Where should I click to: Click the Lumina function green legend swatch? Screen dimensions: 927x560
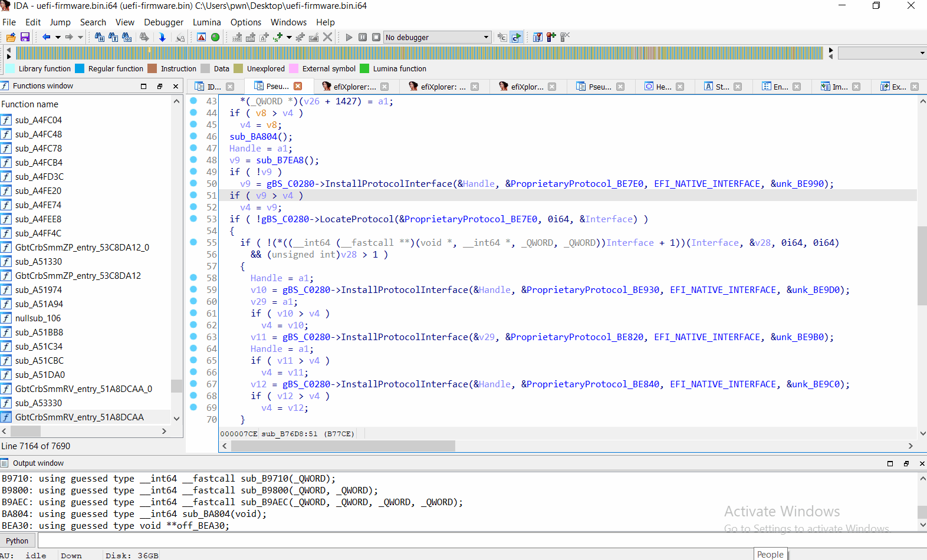tap(364, 68)
